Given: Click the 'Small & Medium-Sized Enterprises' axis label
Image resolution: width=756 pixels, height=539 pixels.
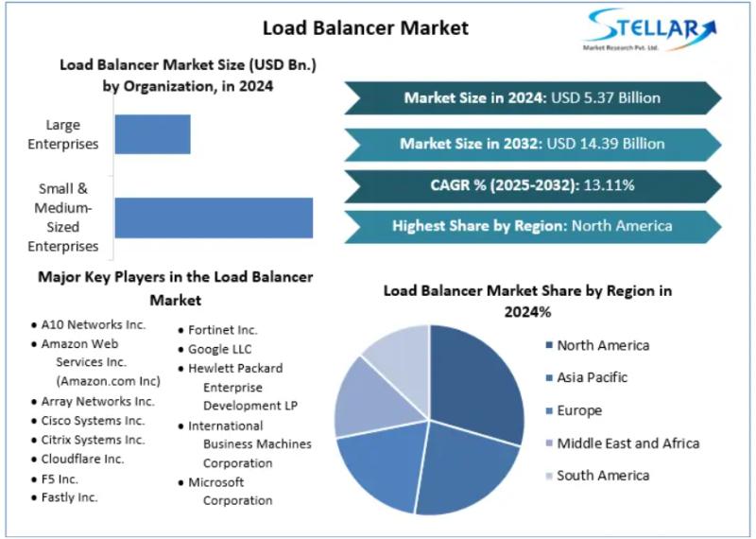Looking at the screenshot, I should click(x=63, y=217).
